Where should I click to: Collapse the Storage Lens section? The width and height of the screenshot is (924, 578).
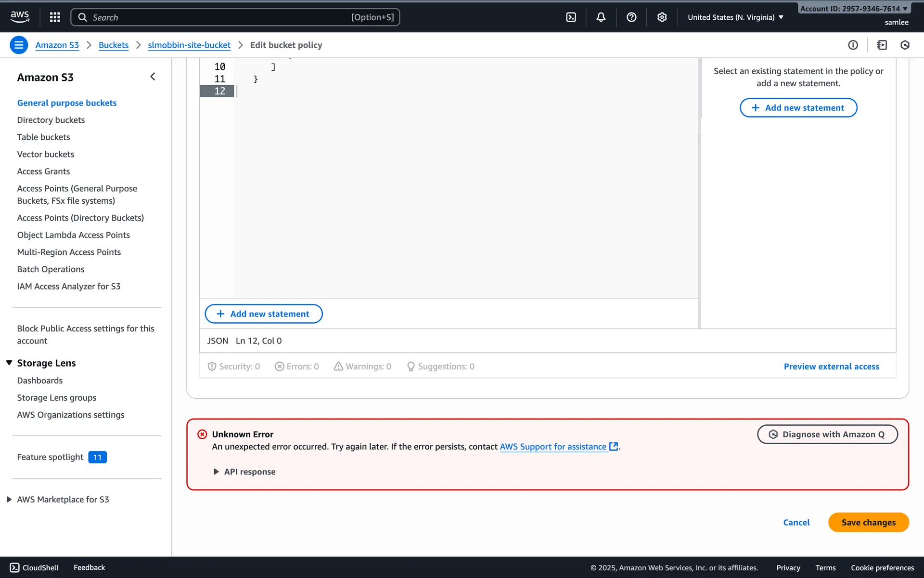[9, 363]
